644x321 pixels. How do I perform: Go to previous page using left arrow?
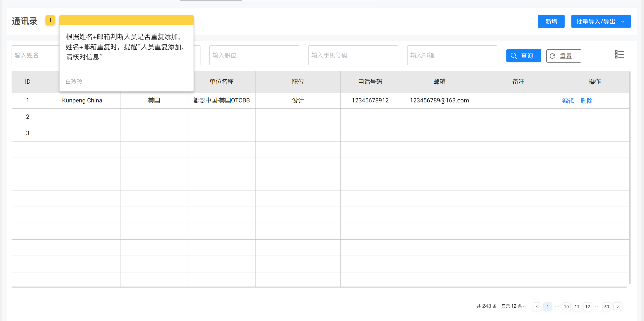(x=537, y=307)
